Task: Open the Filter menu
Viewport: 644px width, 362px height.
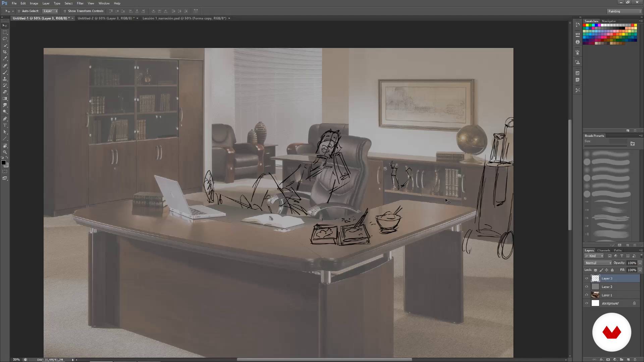Action: tap(80, 3)
